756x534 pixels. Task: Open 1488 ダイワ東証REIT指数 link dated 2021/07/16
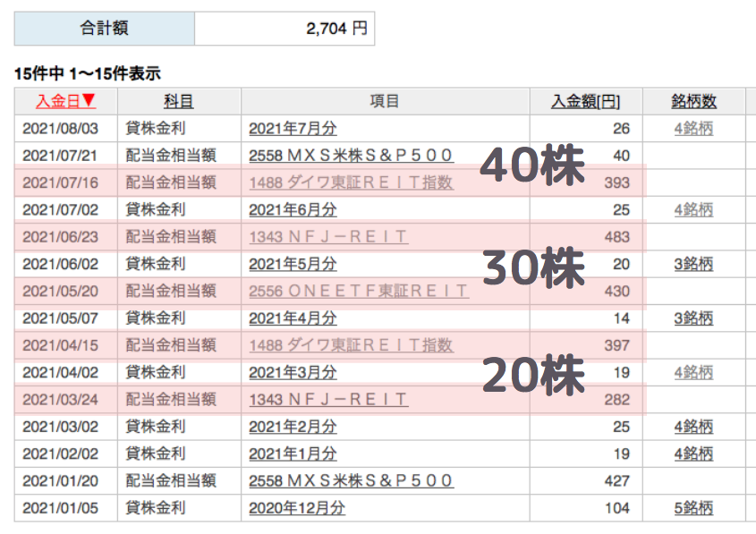(351, 182)
